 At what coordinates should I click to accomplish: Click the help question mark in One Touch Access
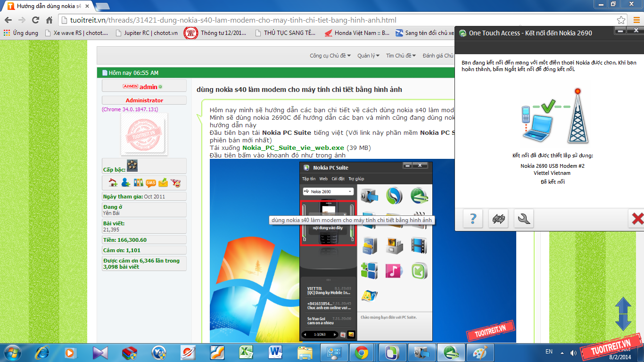pyautogui.click(x=473, y=219)
